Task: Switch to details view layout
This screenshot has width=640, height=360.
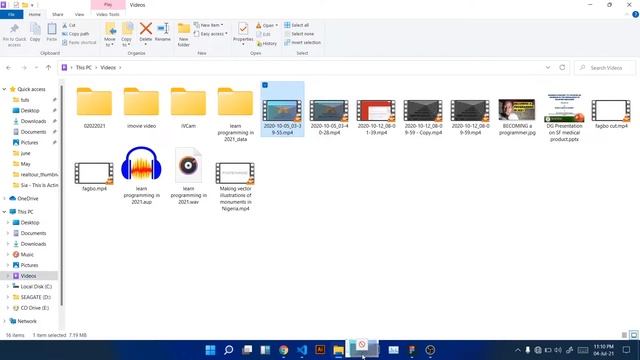Action: coord(624,335)
